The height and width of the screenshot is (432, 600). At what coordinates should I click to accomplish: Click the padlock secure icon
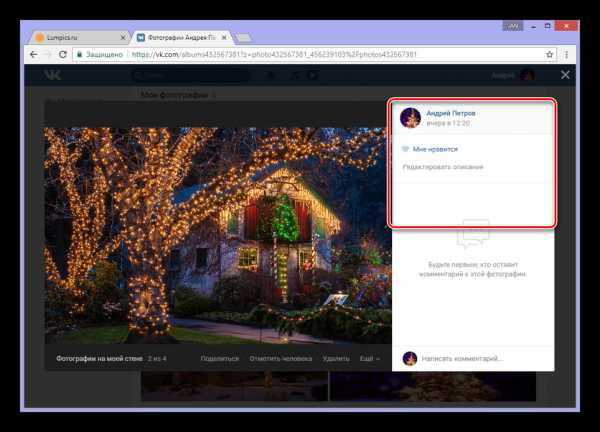click(x=80, y=54)
